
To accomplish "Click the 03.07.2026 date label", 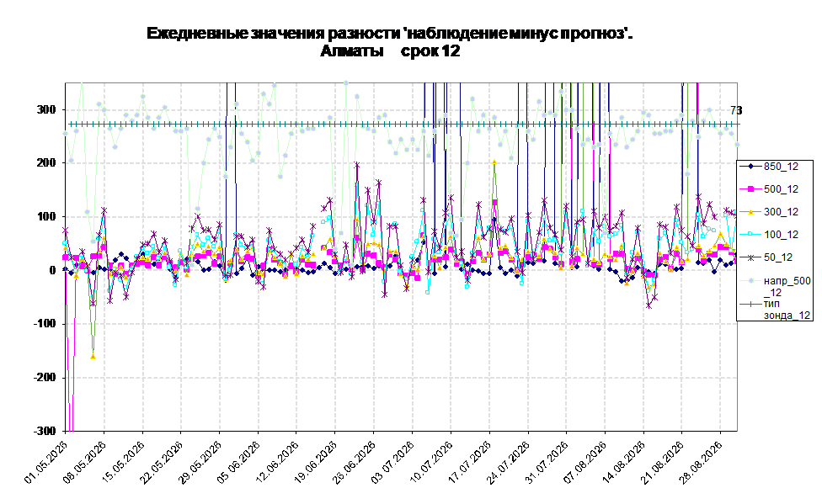I will coord(393,462).
